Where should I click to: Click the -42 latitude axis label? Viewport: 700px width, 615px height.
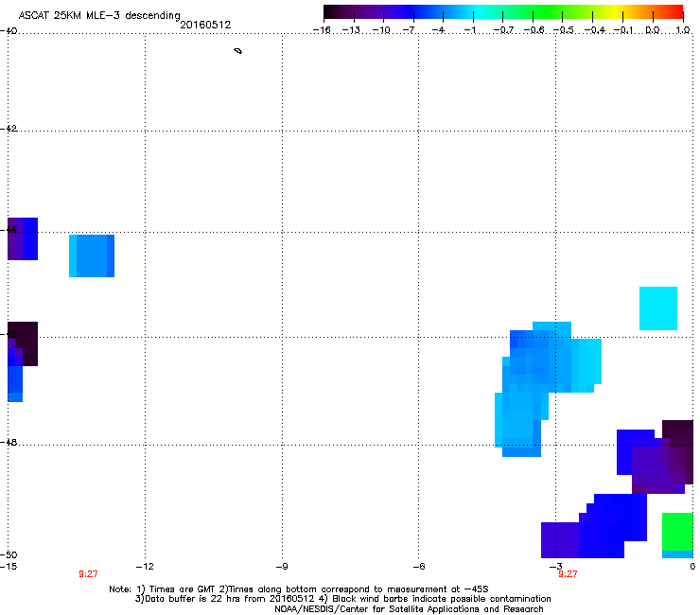tap(9, 129)
